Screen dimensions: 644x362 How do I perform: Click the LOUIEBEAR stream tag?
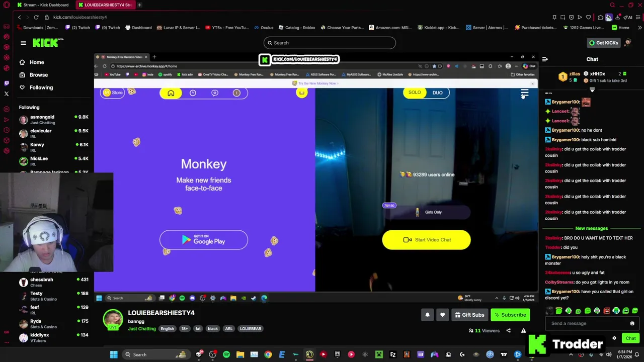pos(250,329)
